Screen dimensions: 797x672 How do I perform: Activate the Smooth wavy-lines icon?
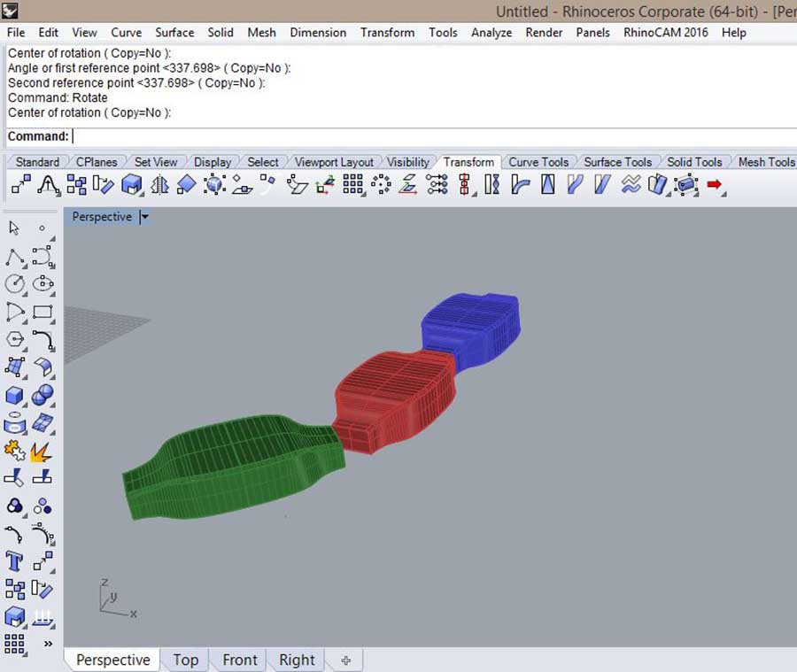click(x=631, y=184)
